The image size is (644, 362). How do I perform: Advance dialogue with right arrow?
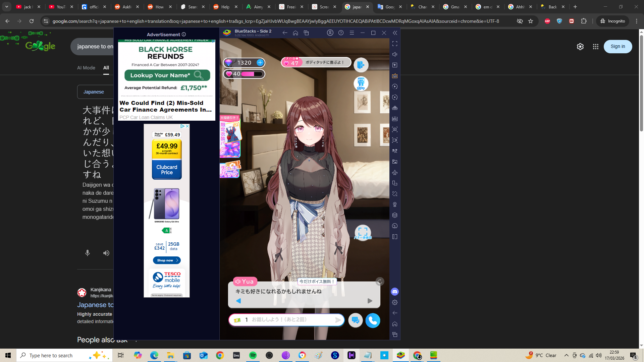370,301
